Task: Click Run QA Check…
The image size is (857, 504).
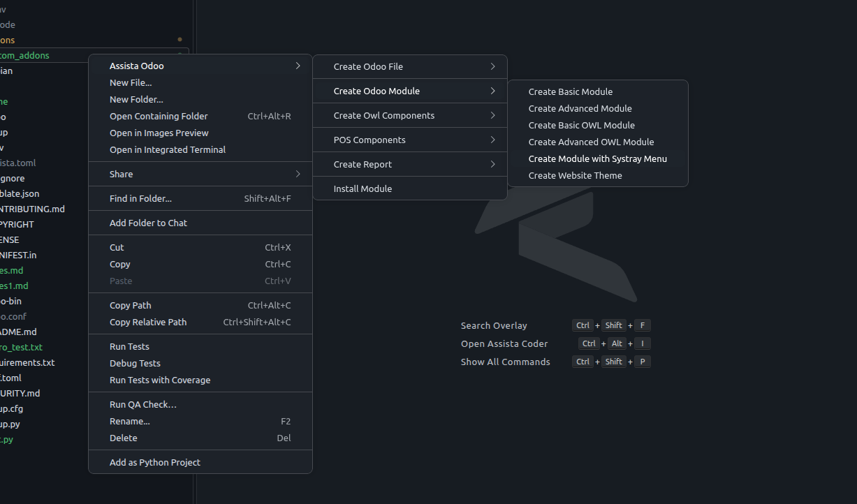Action: 200,404
